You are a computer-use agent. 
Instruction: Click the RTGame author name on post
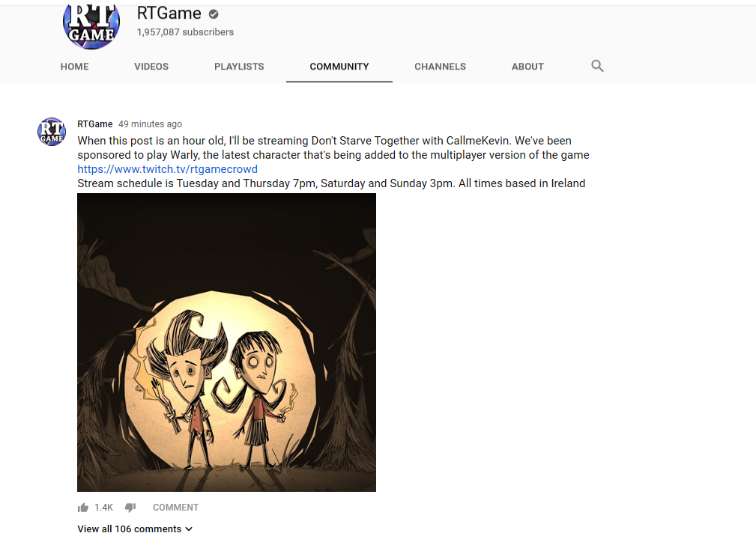95,124
